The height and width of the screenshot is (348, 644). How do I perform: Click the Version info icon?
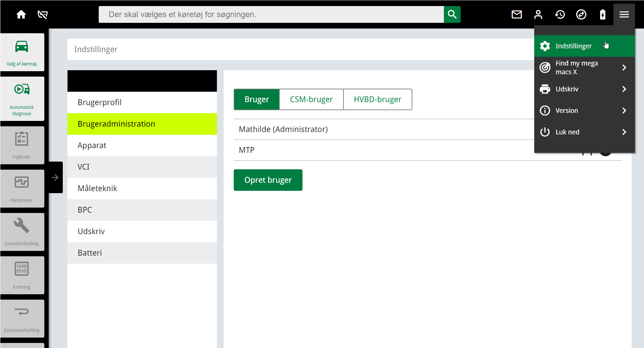tap(545, 111)
